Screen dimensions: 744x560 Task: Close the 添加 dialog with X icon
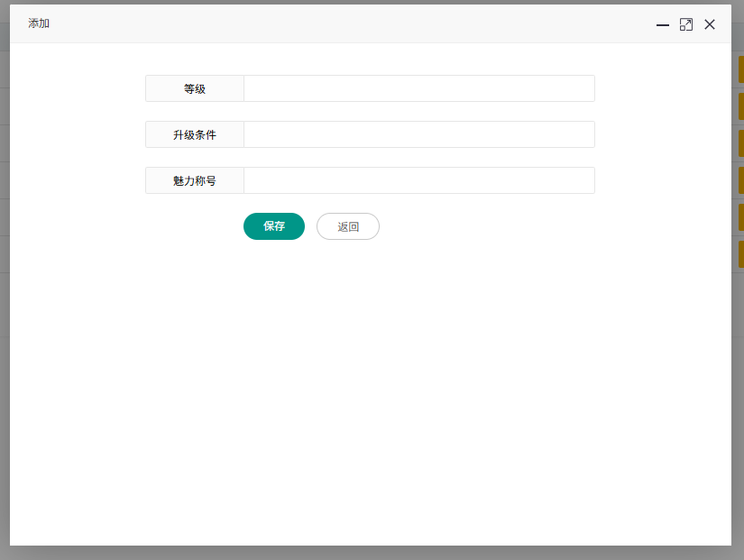coord(710,25)
